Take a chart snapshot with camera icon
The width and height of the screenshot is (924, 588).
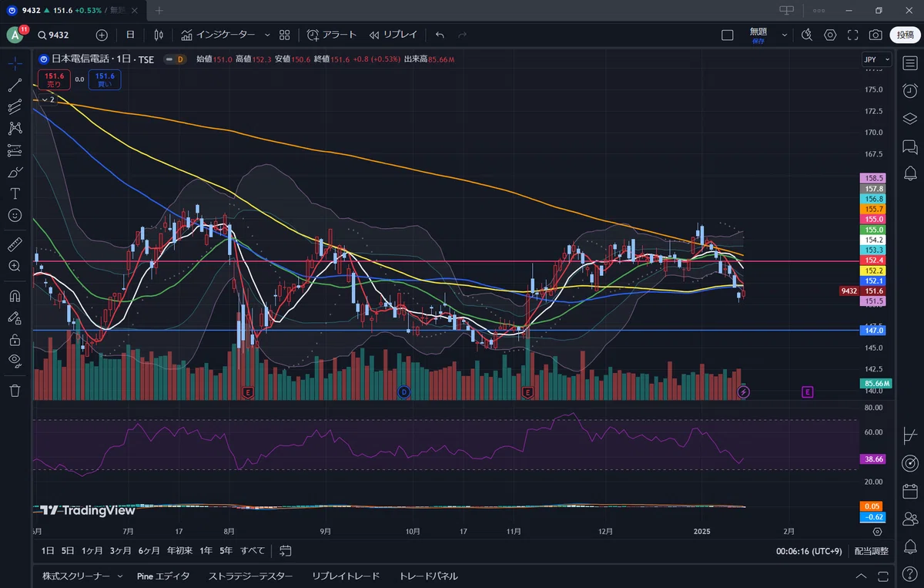tap(875, 35)
